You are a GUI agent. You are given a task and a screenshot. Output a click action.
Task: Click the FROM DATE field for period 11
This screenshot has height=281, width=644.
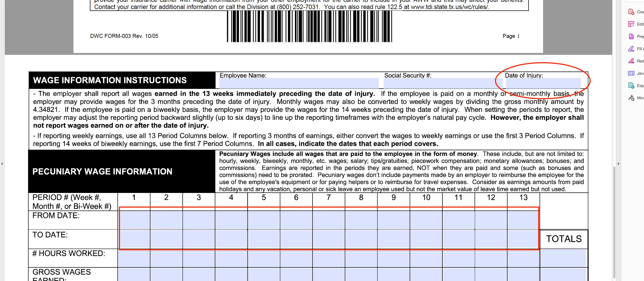point(459,220)
